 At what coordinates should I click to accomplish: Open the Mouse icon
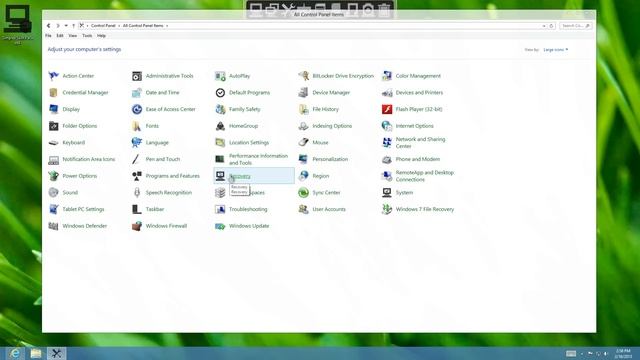tap(303, 143)
